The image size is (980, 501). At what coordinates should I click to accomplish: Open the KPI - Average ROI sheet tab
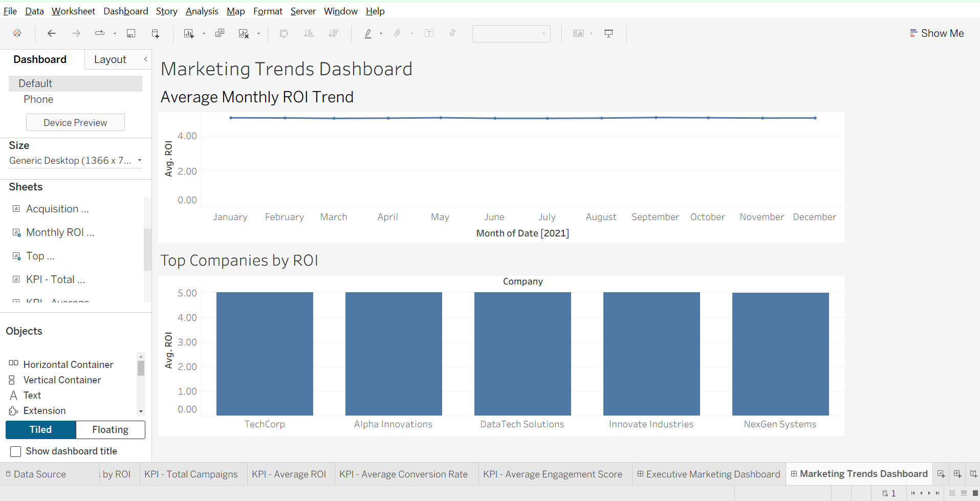tap(289, 474)
